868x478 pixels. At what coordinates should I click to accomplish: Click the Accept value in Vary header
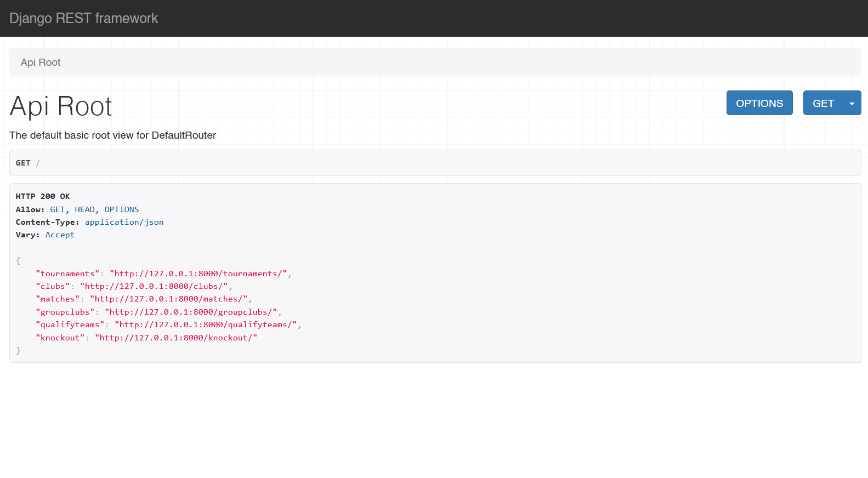click(60, 235)
